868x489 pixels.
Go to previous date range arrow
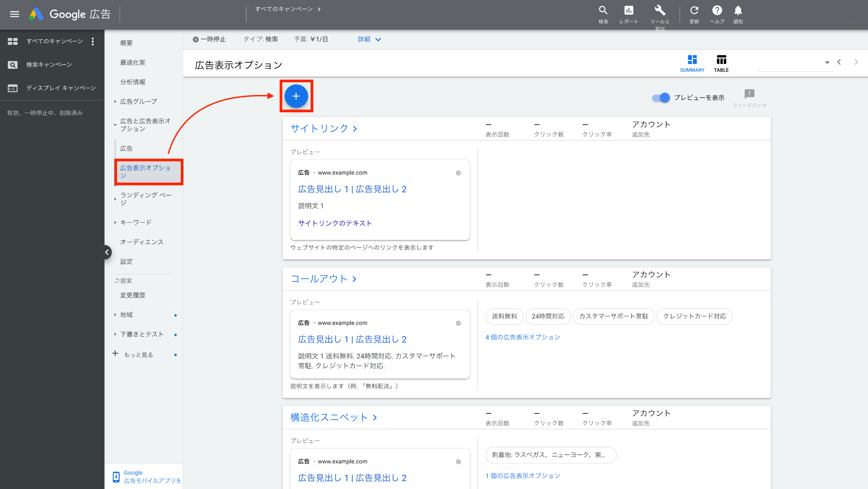[839, 62]
